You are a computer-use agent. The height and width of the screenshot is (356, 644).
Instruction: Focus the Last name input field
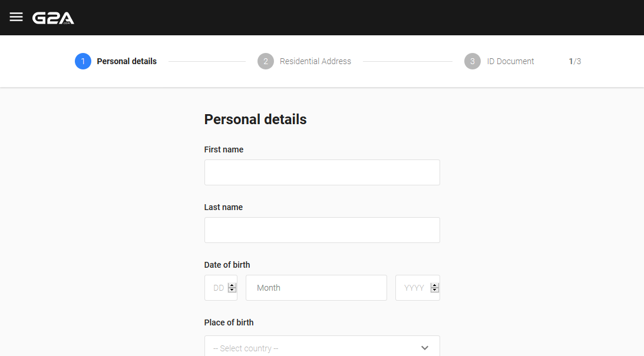click(x=322, y=230)
